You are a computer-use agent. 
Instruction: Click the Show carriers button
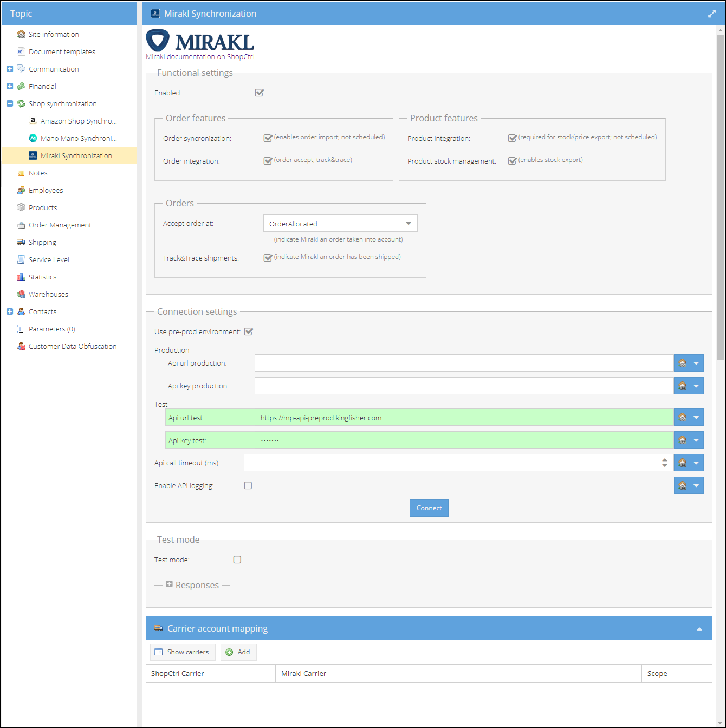183,652
